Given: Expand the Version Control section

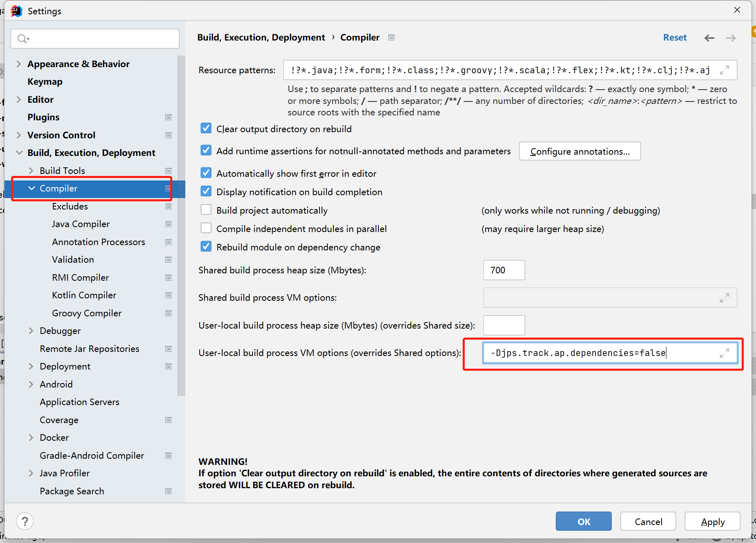Looking at the screenshot, I should point(19,135).
